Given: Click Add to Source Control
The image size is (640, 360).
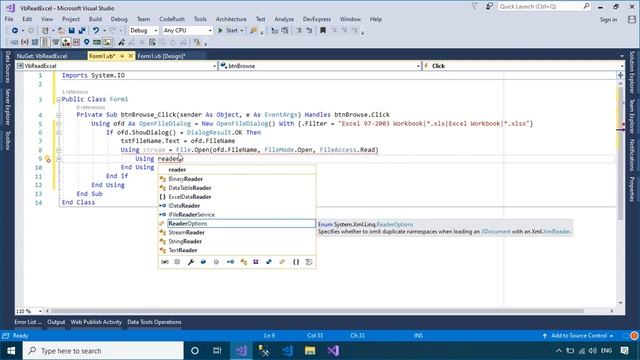Looking at the screenshot, I should [578, 336].
